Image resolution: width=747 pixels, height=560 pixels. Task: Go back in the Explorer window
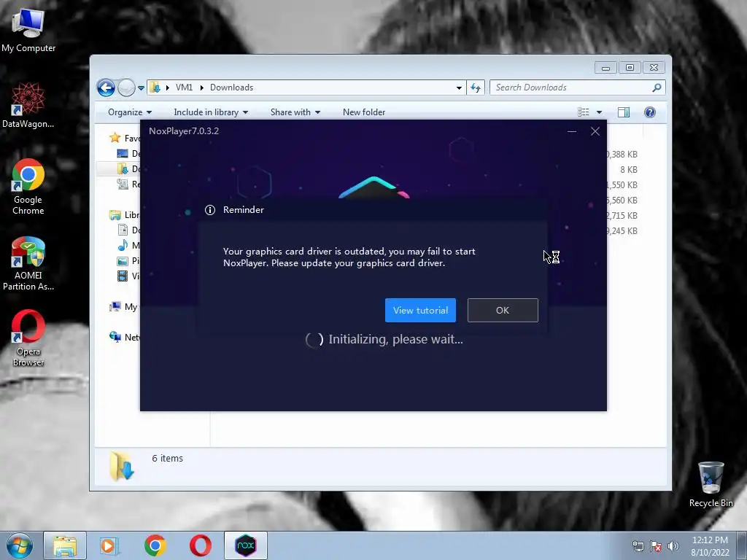click(x=106, y=87)
